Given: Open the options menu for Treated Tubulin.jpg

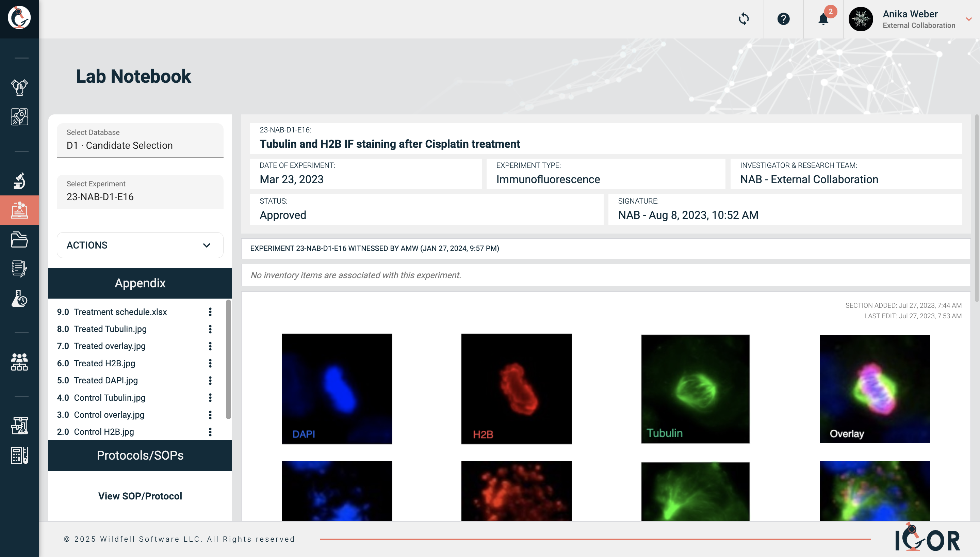Looking at the screenshot, I should (210, 329).
